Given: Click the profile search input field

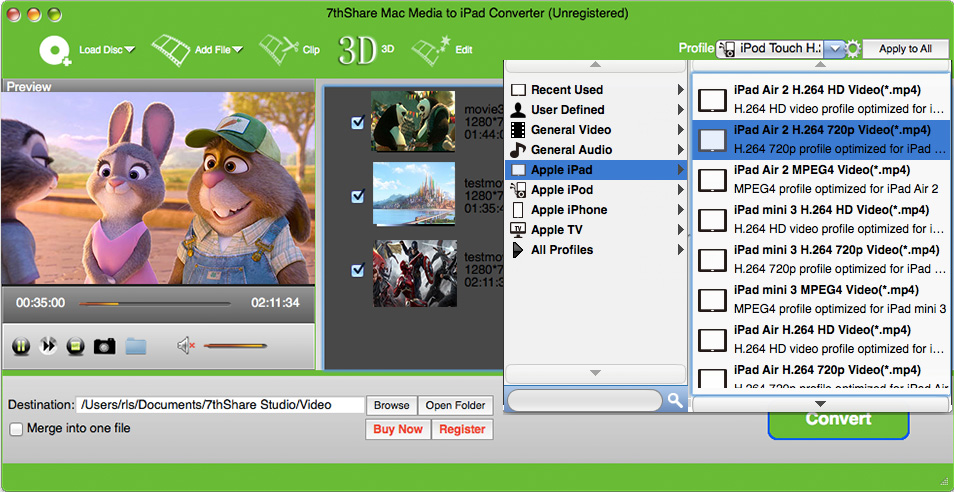Looking at the screenshot, I should point(585,400).
